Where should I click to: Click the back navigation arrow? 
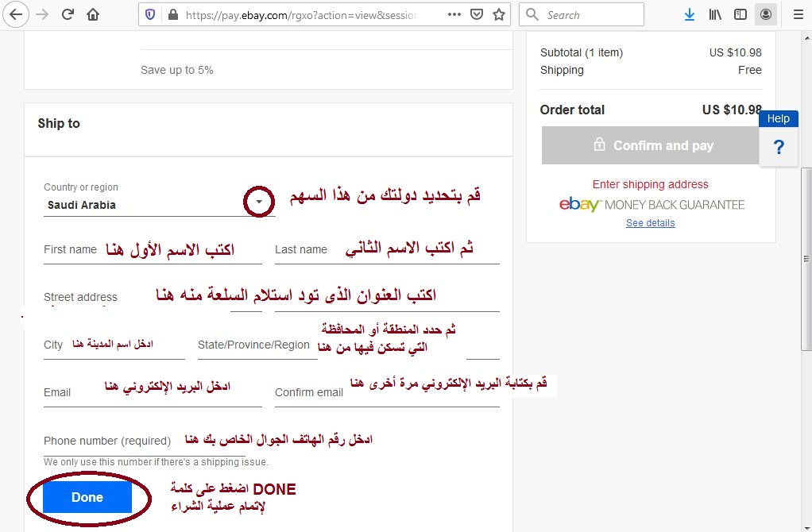click(16, 13)
